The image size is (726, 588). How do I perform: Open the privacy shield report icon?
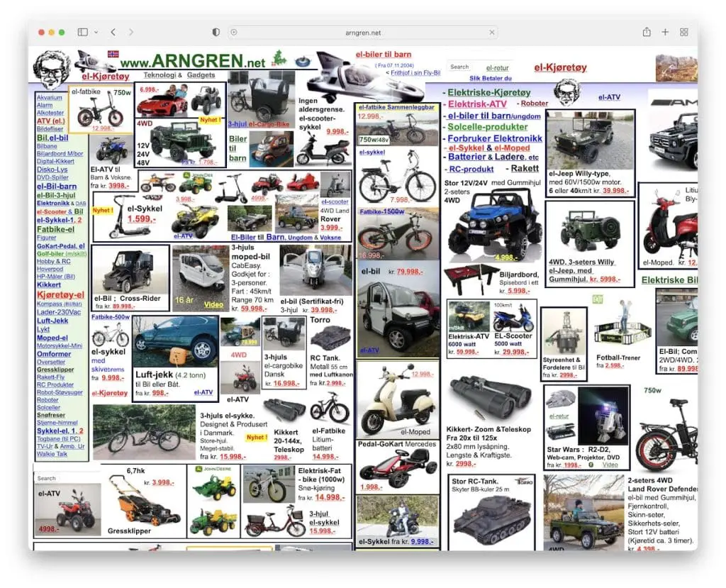click(216, 32)
